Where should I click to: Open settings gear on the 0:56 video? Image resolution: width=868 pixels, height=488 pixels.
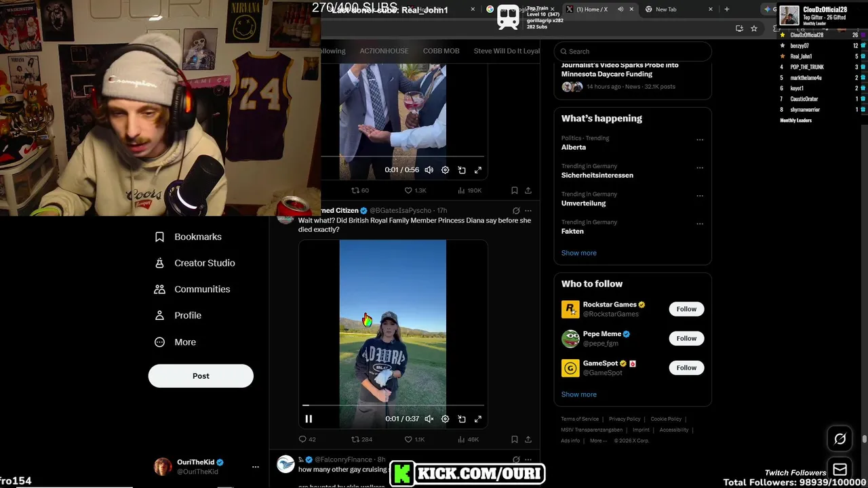pos(445,170)
